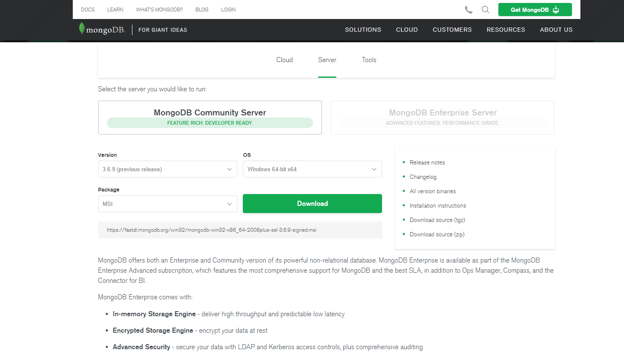
Task: Open All version binaries link
Action: pos(433,191)
